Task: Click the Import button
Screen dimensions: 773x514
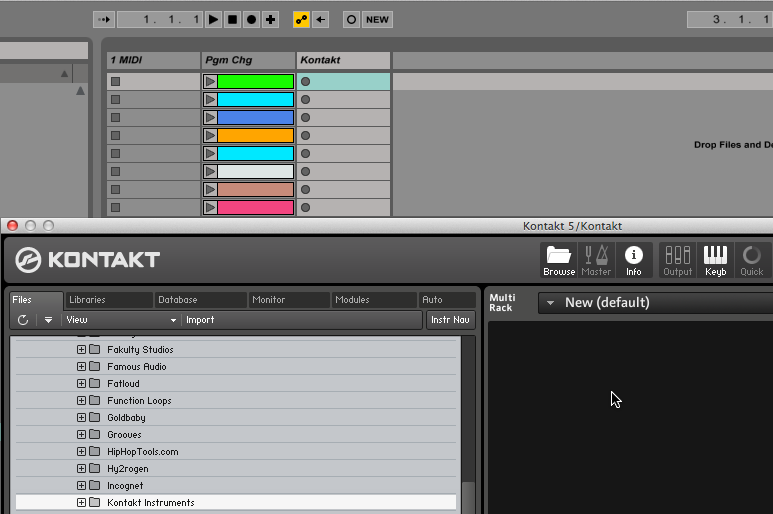Action: [x=200, y=320]
